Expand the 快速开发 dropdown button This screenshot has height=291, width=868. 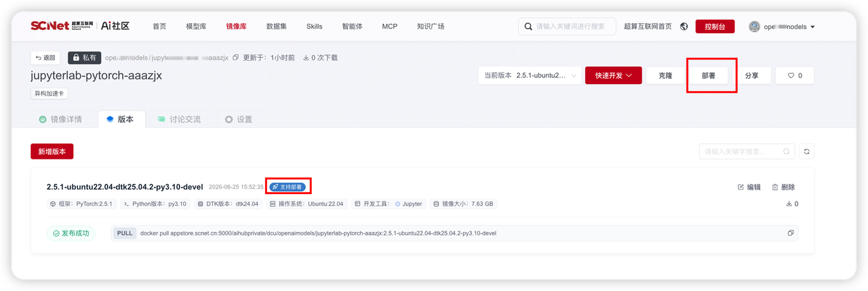(614, 75)
